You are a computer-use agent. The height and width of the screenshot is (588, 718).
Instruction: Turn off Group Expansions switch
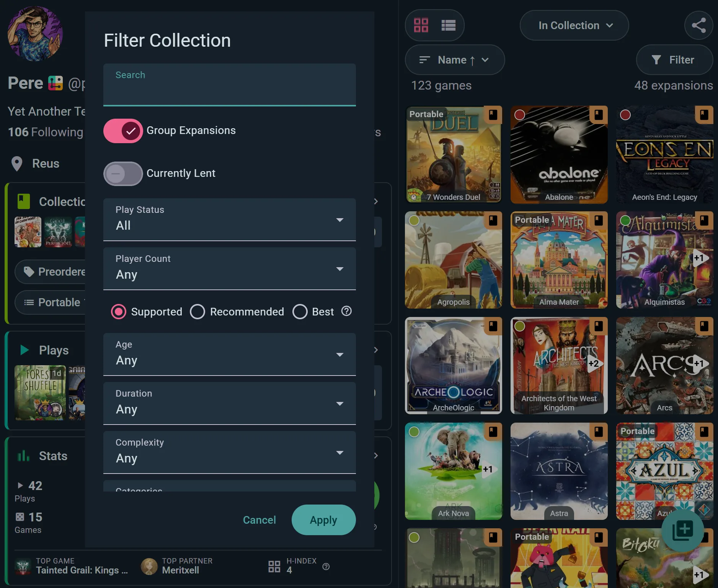tap(123, 131)
